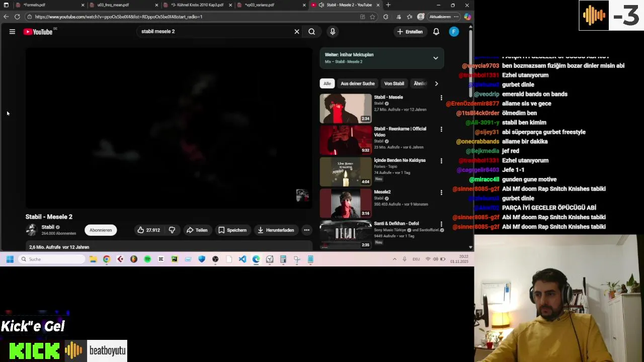Dislike the video with thumbs down
644x362 pixels.
[172, 230]
